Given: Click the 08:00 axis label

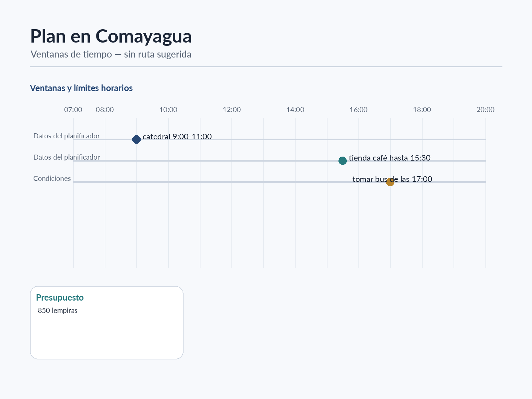Looking at the screenshot, I should click(x=105, y=110).
